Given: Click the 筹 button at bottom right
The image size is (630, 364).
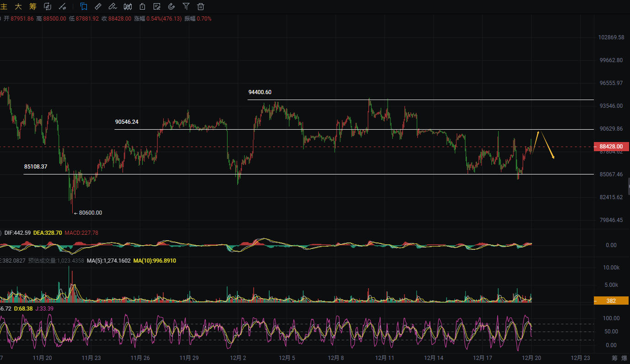Looking at the screenshot, I should [614, 358].
